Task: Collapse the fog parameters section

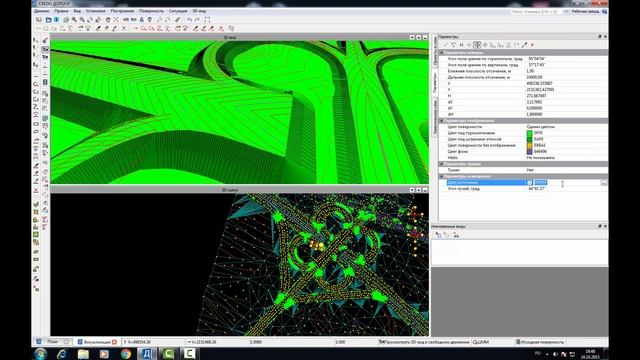Action: (441, 164)
